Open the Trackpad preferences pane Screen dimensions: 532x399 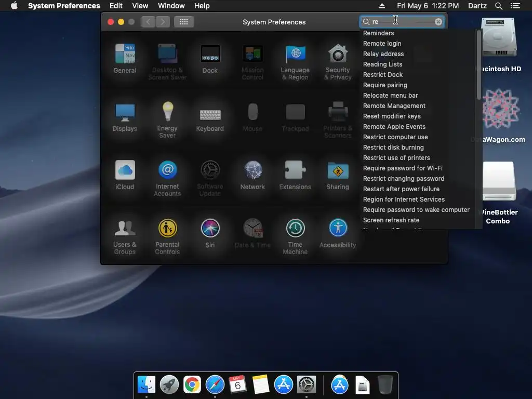coord(295,117)
